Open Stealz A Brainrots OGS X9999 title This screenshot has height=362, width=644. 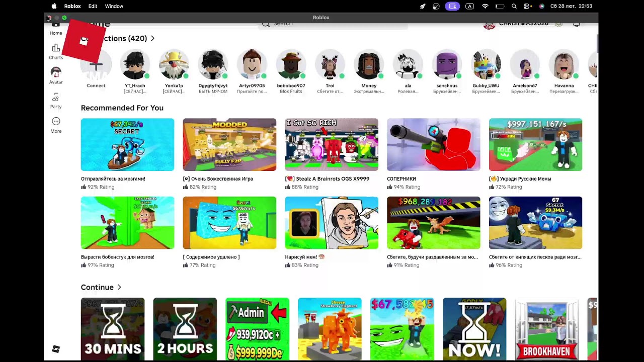point(327,178)
